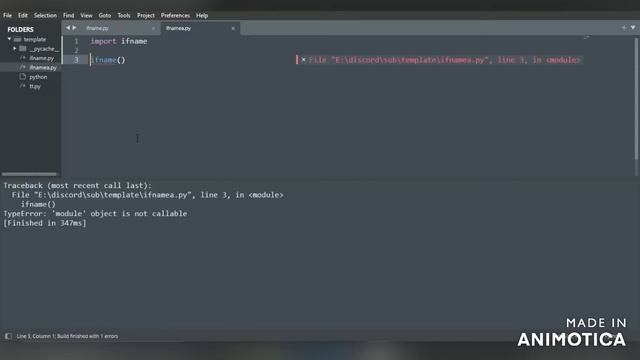Click the template folder icon
The image size is (640, 360).
pyautogui.click(x=18, y=40)
